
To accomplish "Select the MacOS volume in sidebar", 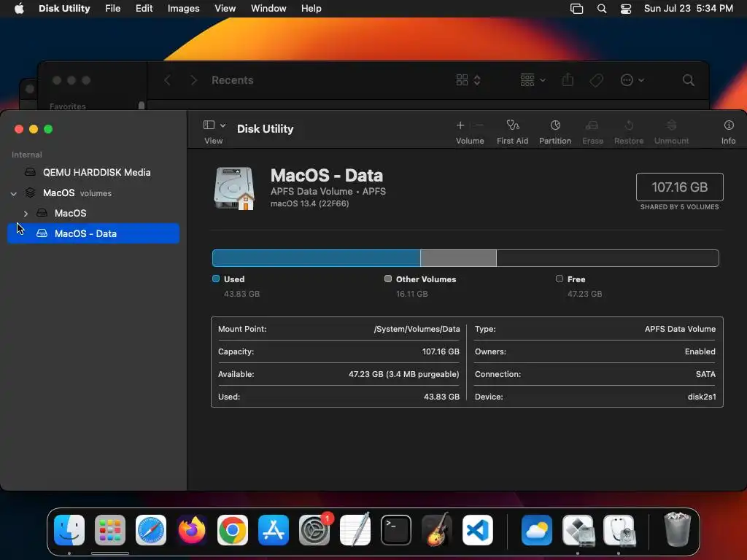I will click(93, 214).
